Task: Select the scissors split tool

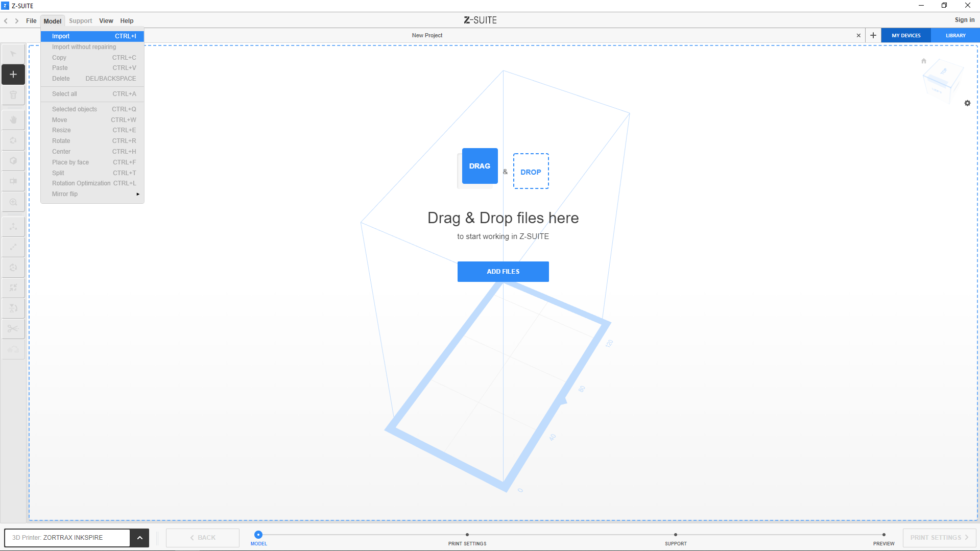Action: click(13, 328)
